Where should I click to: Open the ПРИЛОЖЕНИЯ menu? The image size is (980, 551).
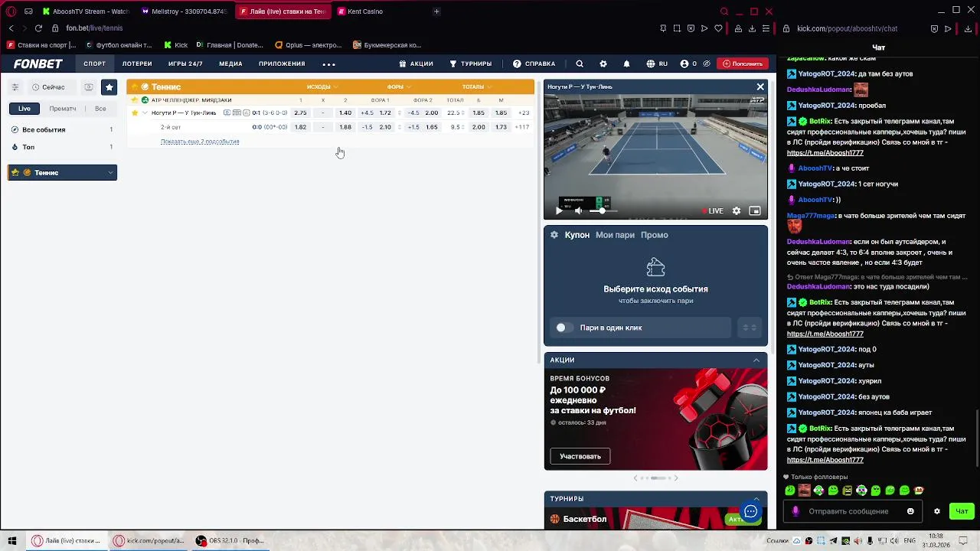tap(282, 64)
